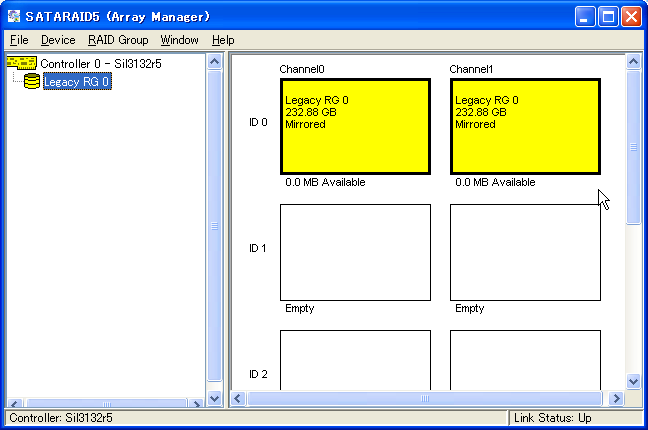Click the drive view horizontal scroll right arrow

616,399
